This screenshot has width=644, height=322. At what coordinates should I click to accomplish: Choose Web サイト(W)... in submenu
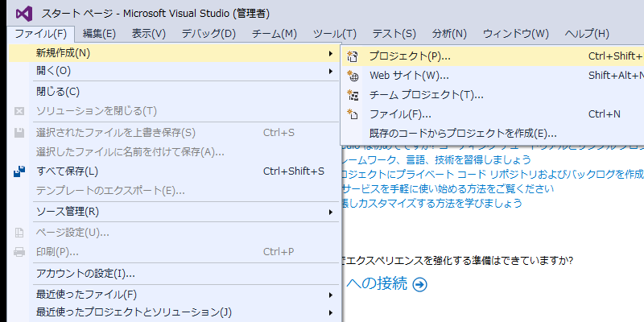pyautogui.click(x=493, y=76)
